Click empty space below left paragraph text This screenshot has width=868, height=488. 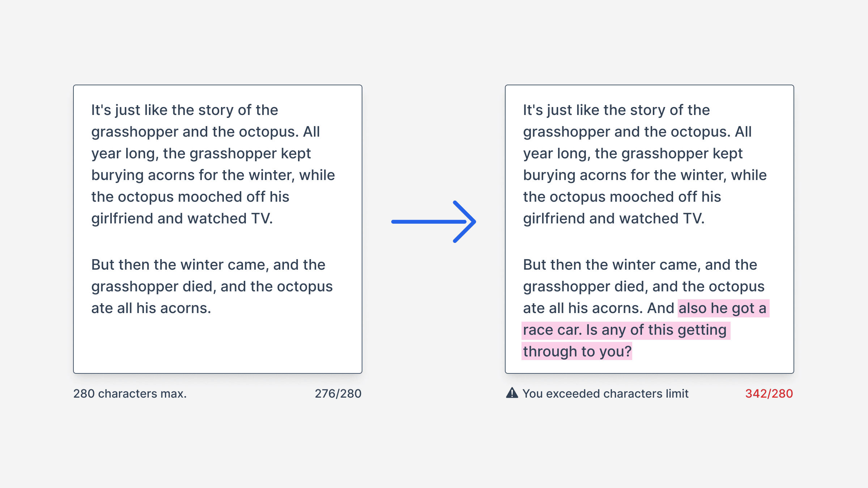tap(218, 343)
